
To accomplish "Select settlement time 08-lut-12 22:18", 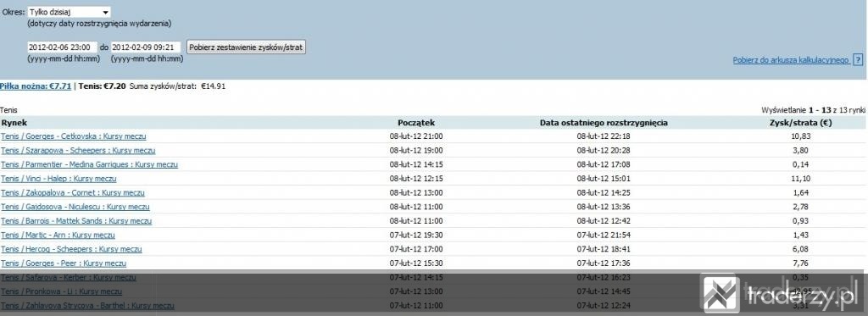I will point(604,136).
